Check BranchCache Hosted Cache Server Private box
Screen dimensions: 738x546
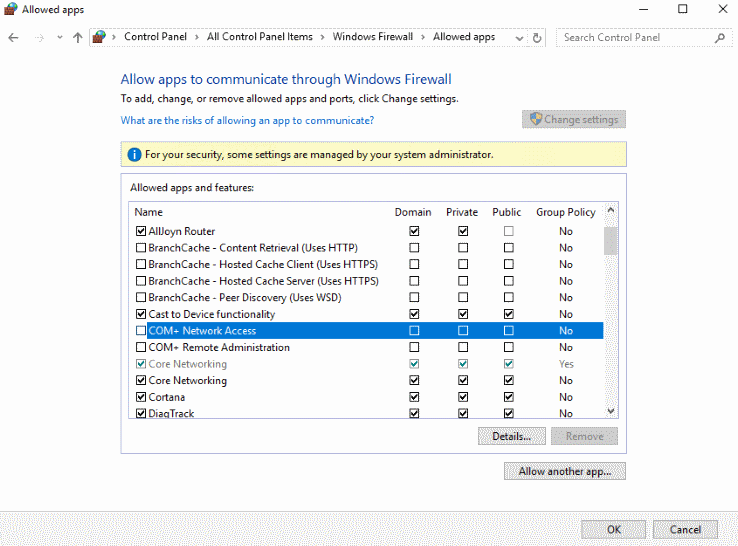click(x=463, y=281)
